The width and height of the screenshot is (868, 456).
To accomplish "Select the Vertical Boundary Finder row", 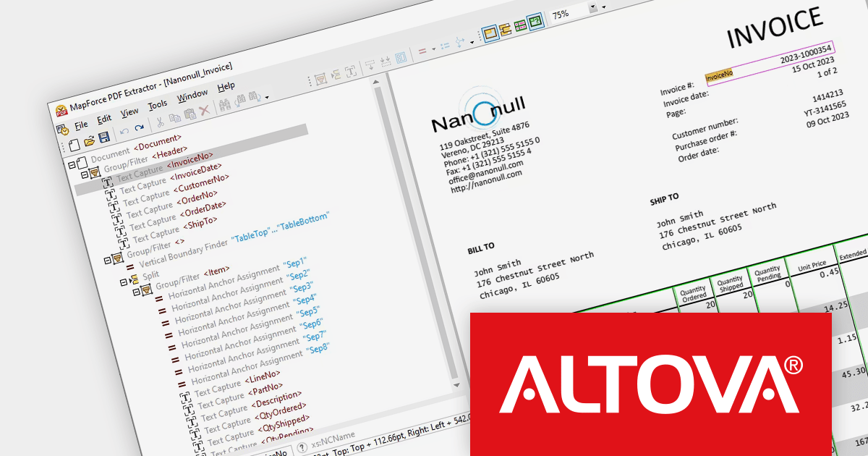I will pos(226,241).
